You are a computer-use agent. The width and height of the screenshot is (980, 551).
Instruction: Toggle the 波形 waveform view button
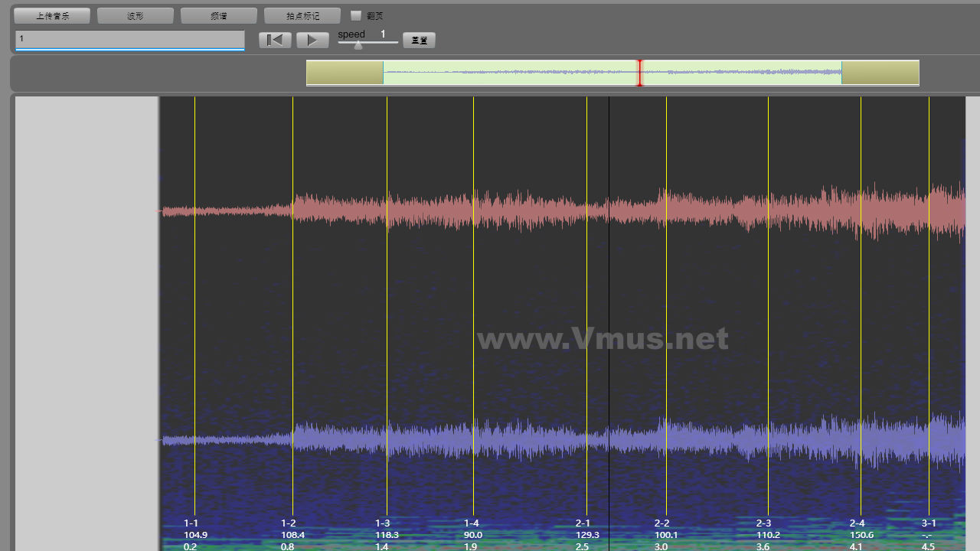point(136,15)
